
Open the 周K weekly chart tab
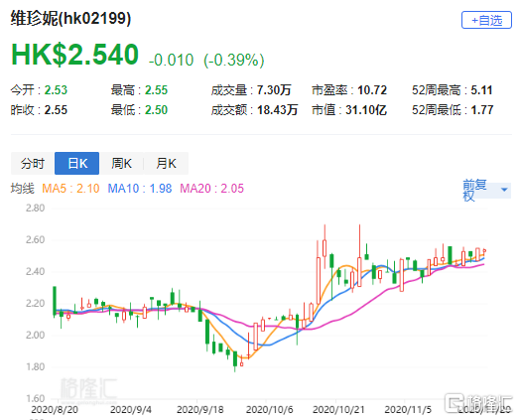(121, 163)
